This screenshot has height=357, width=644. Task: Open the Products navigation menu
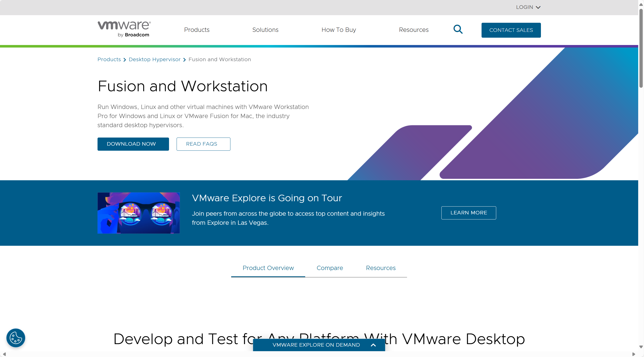(197, 30)
